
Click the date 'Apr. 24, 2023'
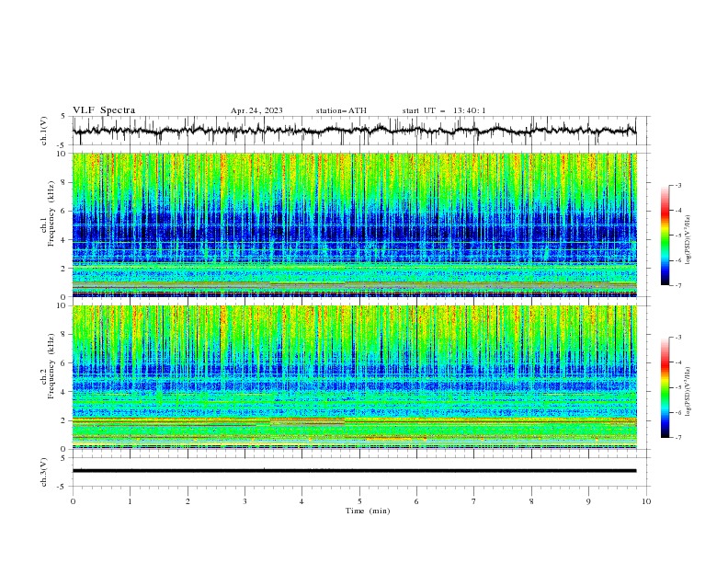click(256, 110)
